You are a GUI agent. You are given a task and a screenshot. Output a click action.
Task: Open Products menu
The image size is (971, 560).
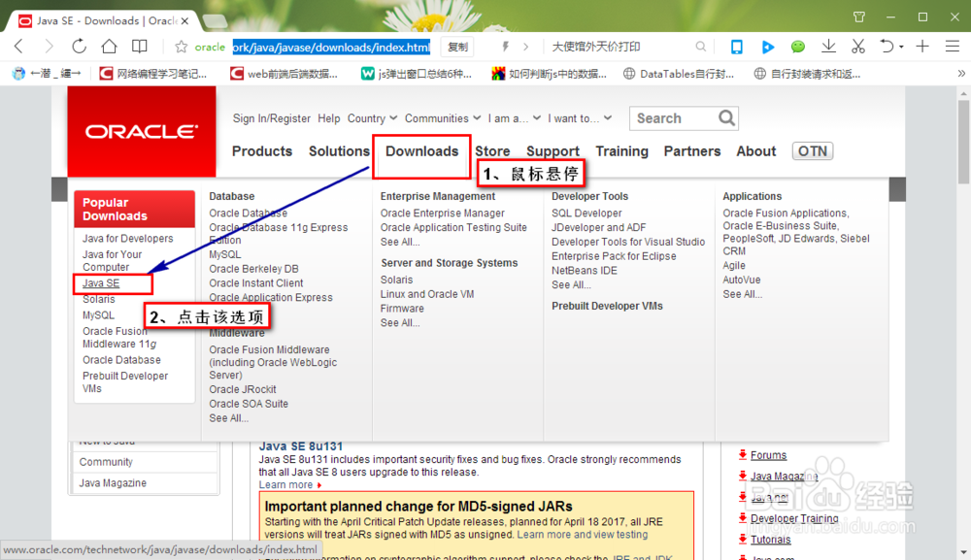click(x=262, y=151)
